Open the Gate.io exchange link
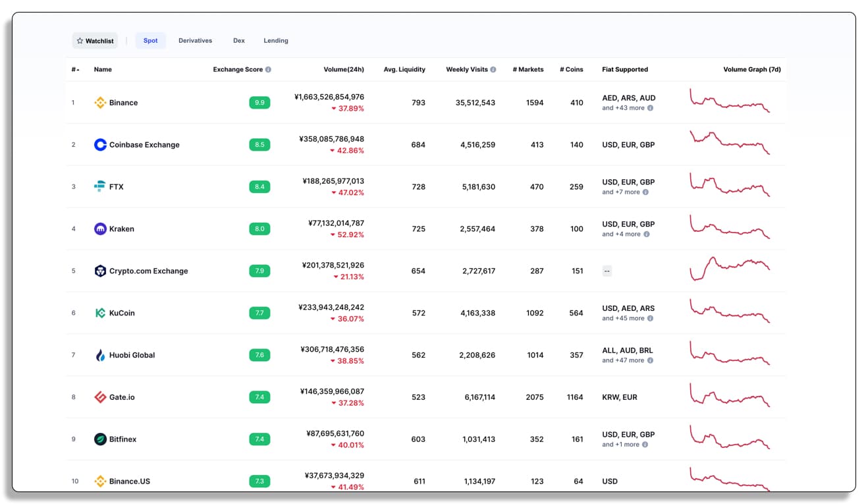Image resolution: width=868 pixels, height=504 pixels. [x=122, y=397]
